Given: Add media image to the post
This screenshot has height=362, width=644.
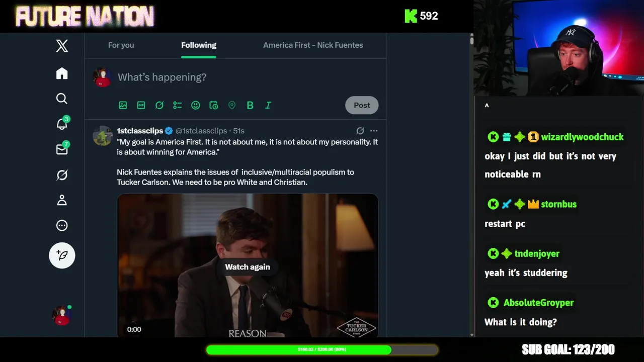Looking at the screenshot, I should (123, 105).
